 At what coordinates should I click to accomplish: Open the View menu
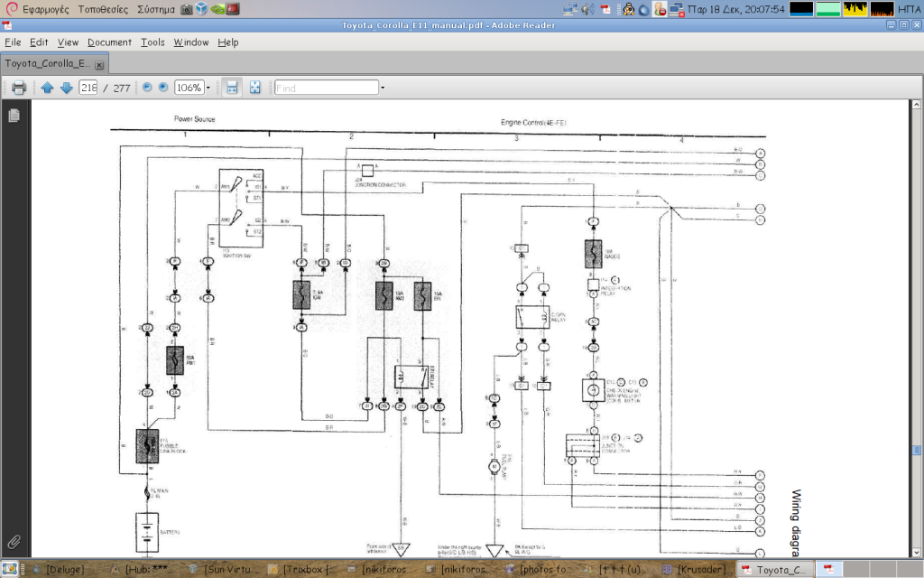[68, 42]
